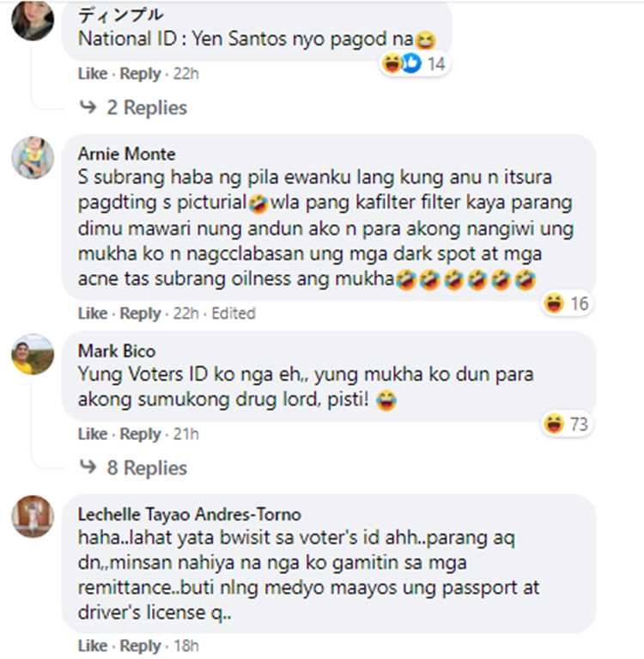Open Arnie Monte's profile picture
The image size is (644, 659).
click(33, 157)
